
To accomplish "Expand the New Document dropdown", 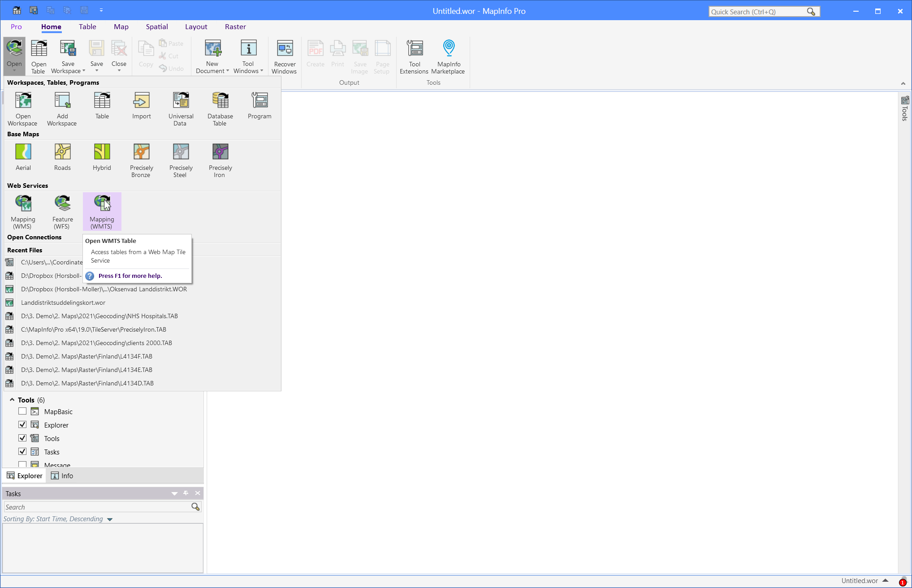I will 228,71.
